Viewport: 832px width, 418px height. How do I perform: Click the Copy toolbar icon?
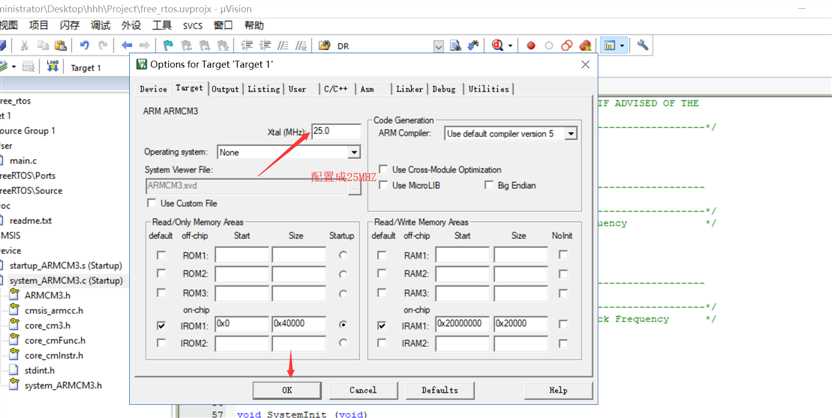click(x=43, y=46)
